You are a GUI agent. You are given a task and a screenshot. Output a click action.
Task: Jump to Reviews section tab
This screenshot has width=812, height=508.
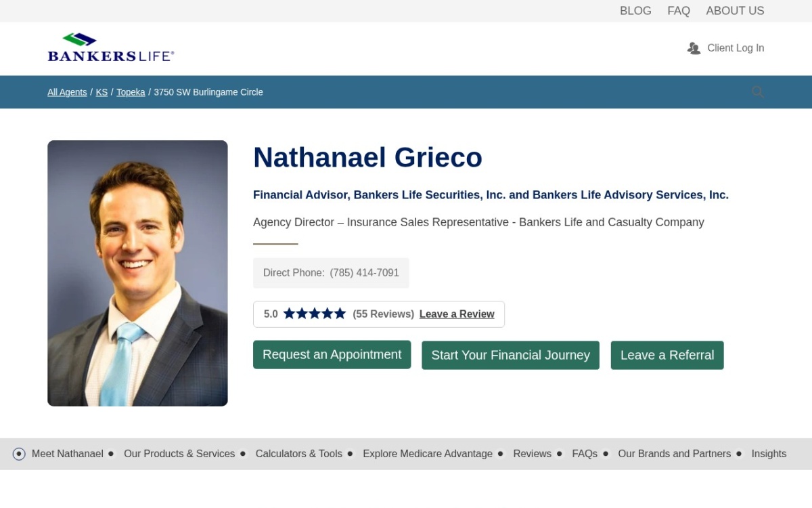click(x=533, y=454)
